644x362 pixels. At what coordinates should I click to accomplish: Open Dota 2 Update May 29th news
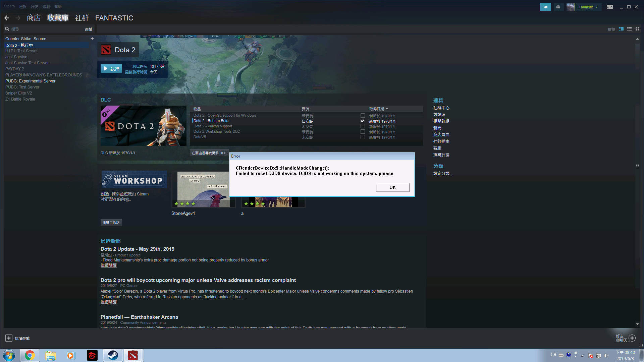(x=138, y=249)
